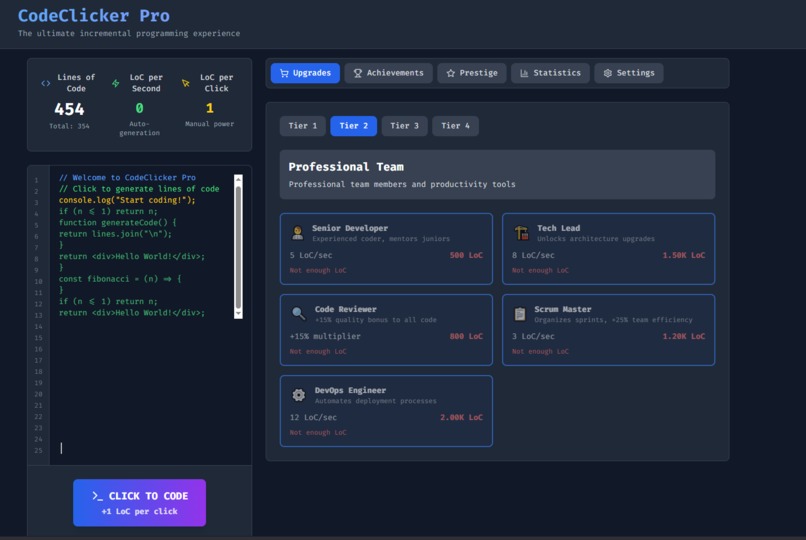Image resolution: width=806 pixels, height=540 pixels.
Task: Click the LoC per Click cursor icon
Action: tap(186, 83)
